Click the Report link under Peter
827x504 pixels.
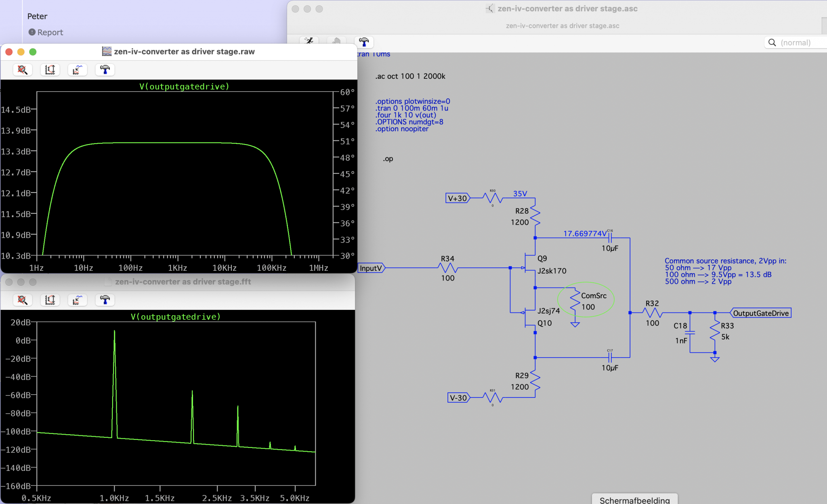point(50,32)
